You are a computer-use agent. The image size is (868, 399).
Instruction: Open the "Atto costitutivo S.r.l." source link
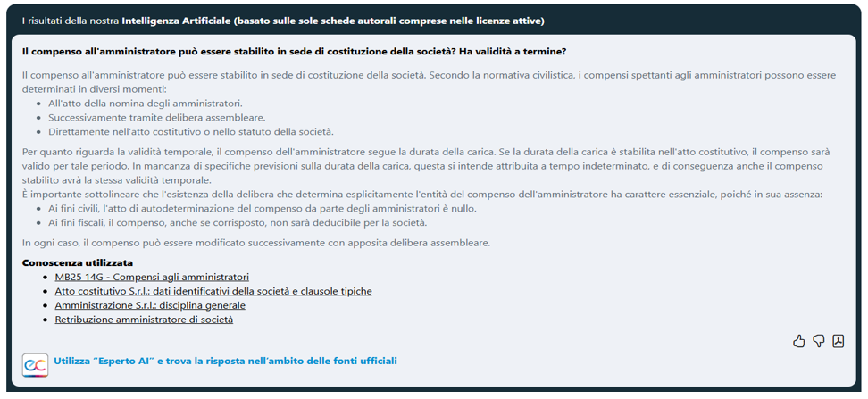(x=213, y=291)
